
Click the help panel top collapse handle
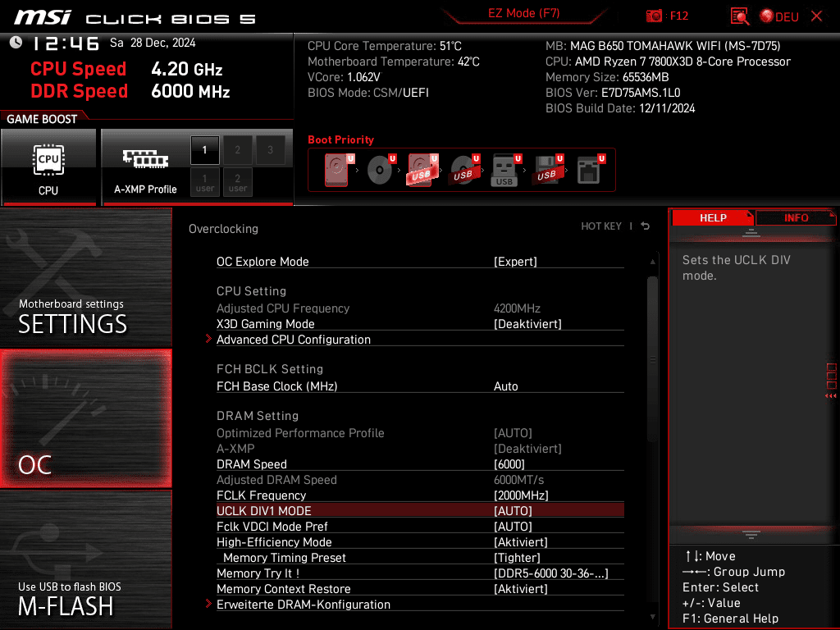point(751,233)
